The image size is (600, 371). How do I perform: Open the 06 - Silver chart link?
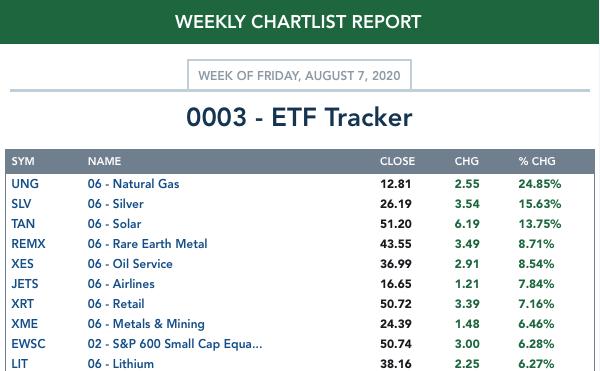coord(116,204)
